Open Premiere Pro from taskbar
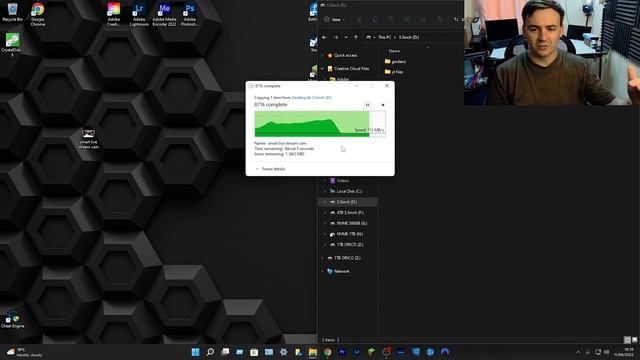Viewport: 640px width, 360px height. (x=342, y=352)
